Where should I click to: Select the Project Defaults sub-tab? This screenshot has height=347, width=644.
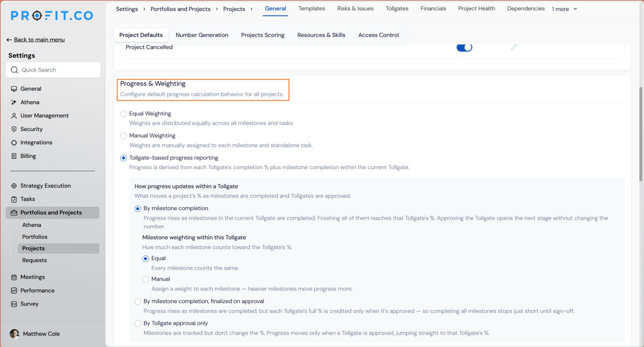pos(141,35)
